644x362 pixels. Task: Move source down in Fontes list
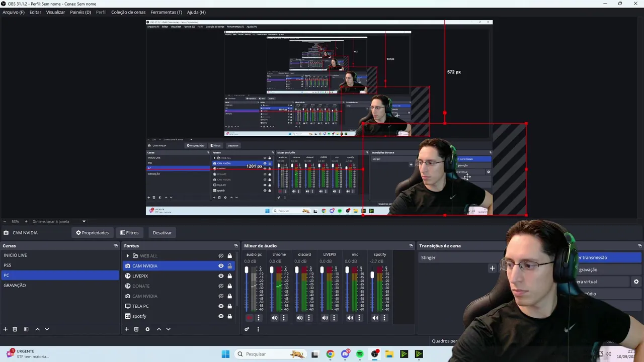point(169,329)
